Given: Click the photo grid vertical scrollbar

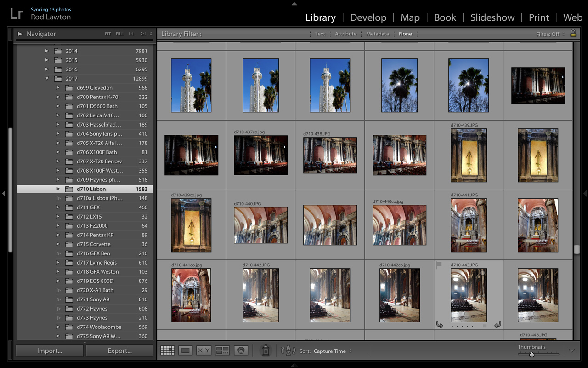Looking at the screenshot, I should [x=577, y=249].
